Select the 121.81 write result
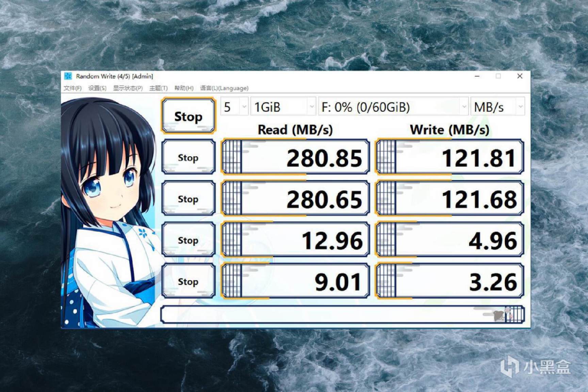Screen dimensions: 588x392 point(450,157)
